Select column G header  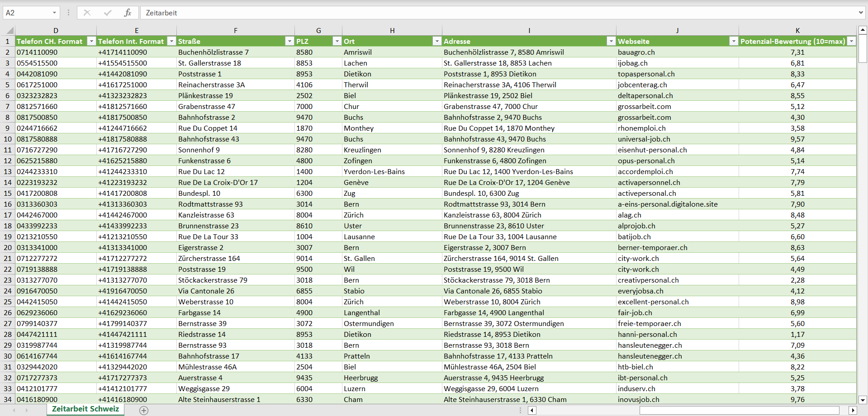click(x=318, y=31)
